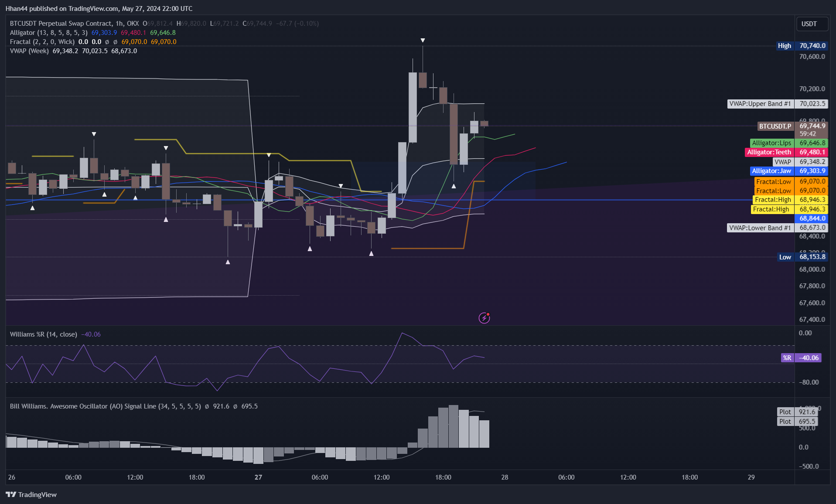Select the Alligator (13, 8, 5, 8, 5, 3) legend
Viewport: 836px width, 504px height.
48,33
